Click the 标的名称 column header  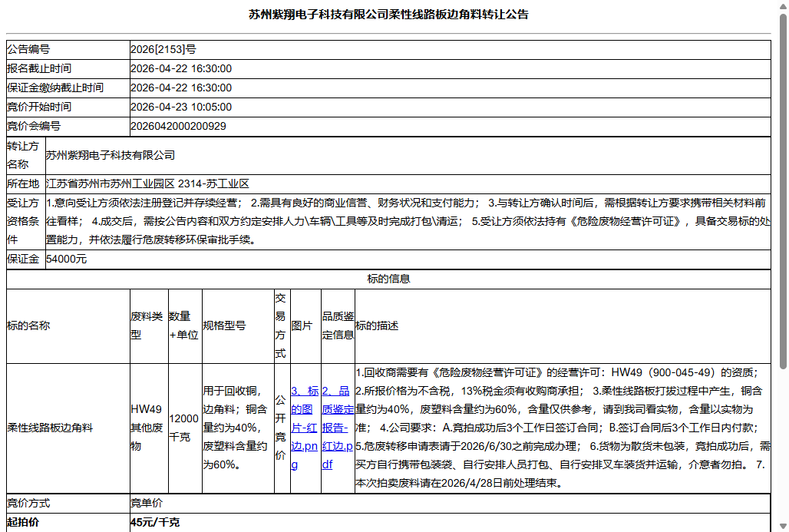tap(68, 325)
